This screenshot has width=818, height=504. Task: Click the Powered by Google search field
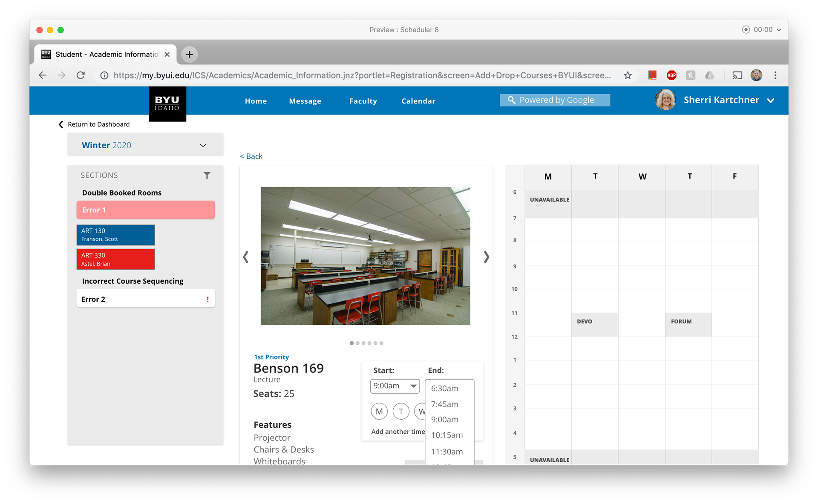tap(555, 100)
